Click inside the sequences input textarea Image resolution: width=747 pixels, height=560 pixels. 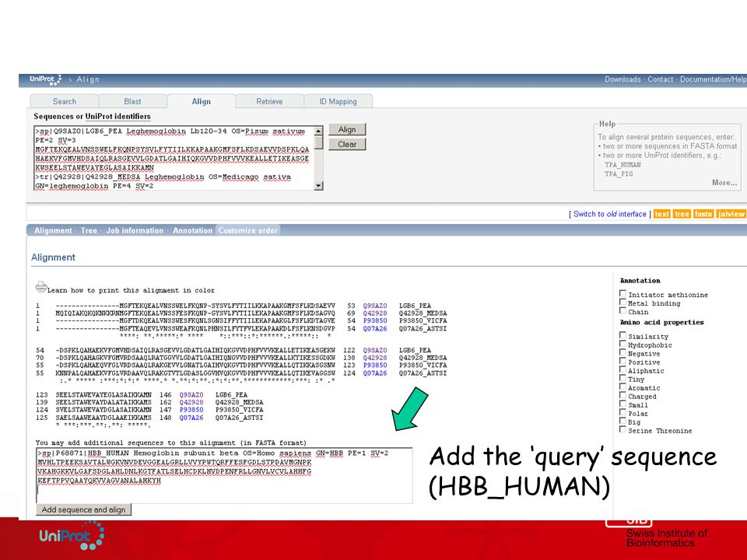174,158
